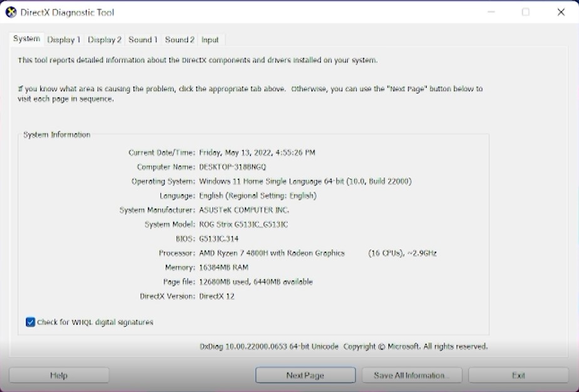Click the Next Page button

[x=305, y=375]
